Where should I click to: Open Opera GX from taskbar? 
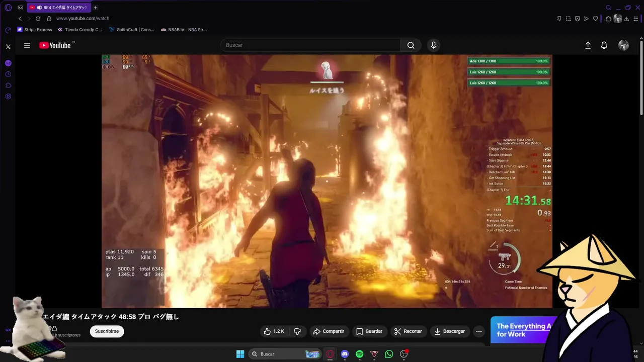tap(330, 354)
